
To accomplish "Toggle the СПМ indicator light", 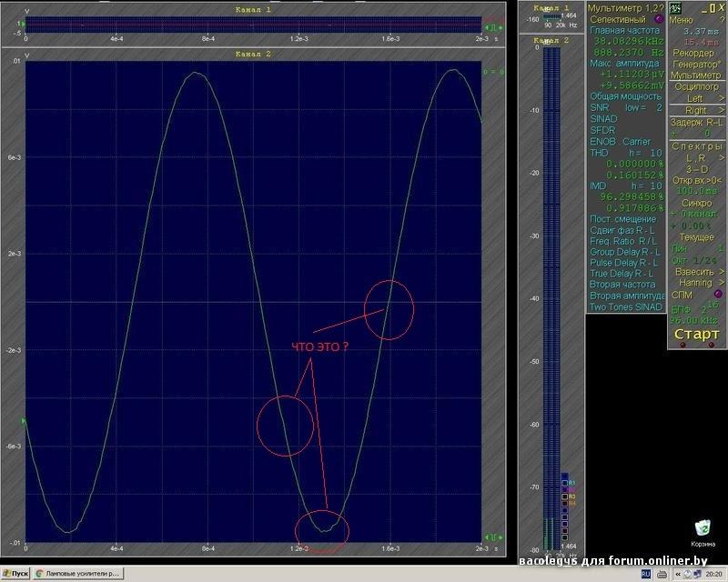I will coord(718,294).
